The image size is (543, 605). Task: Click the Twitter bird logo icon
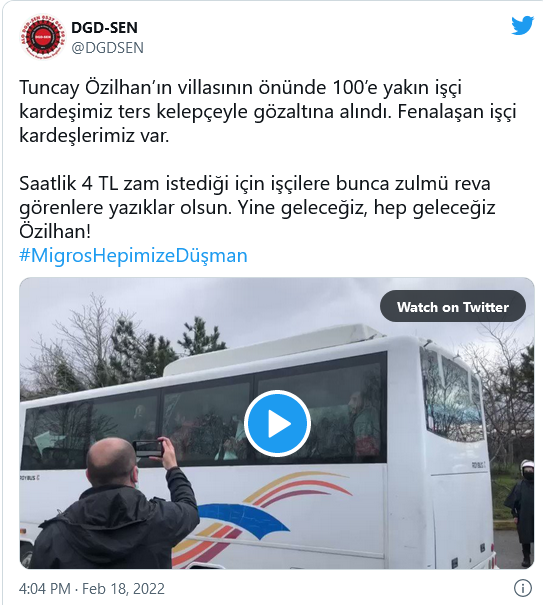coord(522,25)
